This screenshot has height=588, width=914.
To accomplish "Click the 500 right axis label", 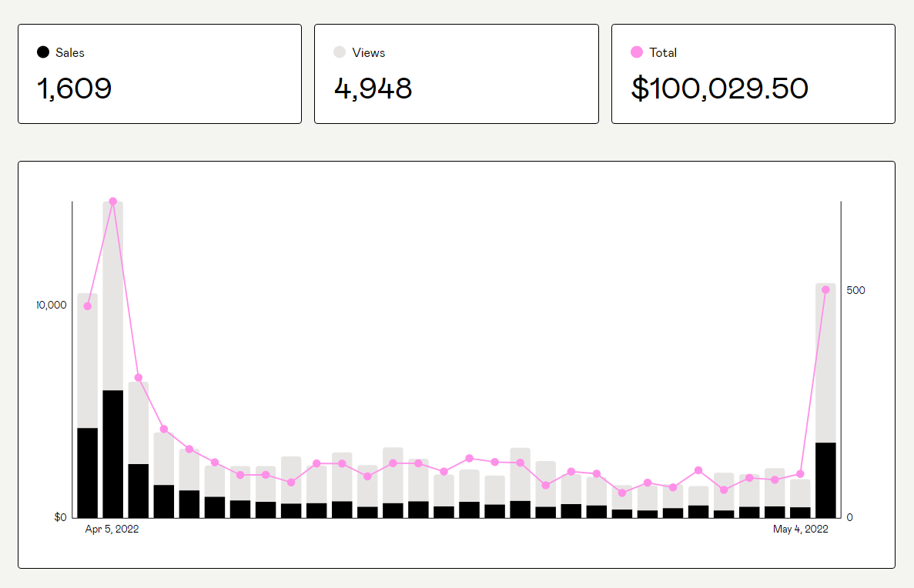I will tap(855, 290).
